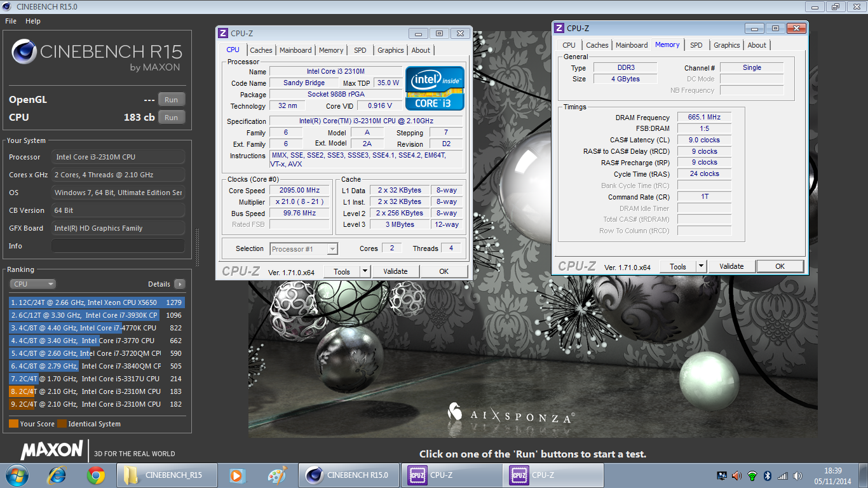Switch to Mainboard tab in left CPU-Z
The width and height of the screenshot is (868, 488).
tap(295, 50)
